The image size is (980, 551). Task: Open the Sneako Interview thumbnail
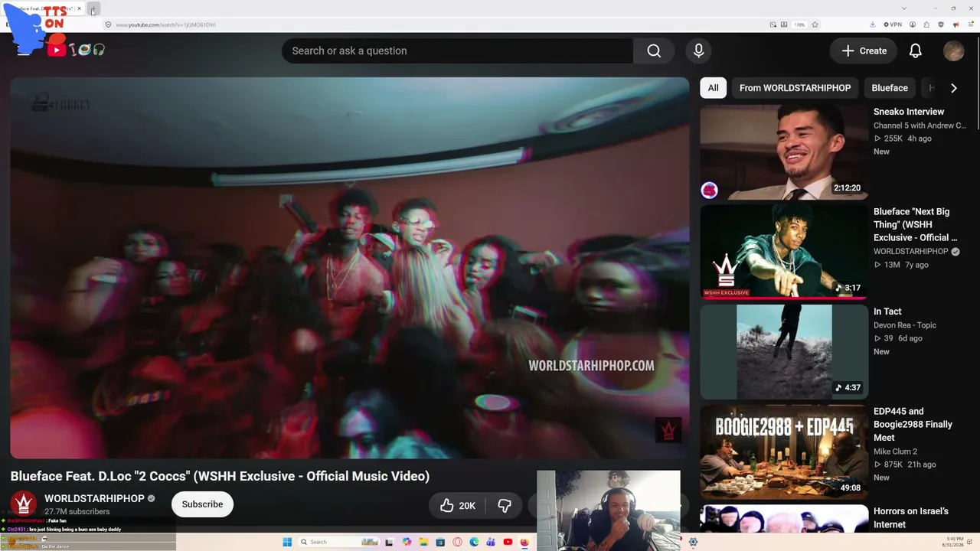(784, 152)
